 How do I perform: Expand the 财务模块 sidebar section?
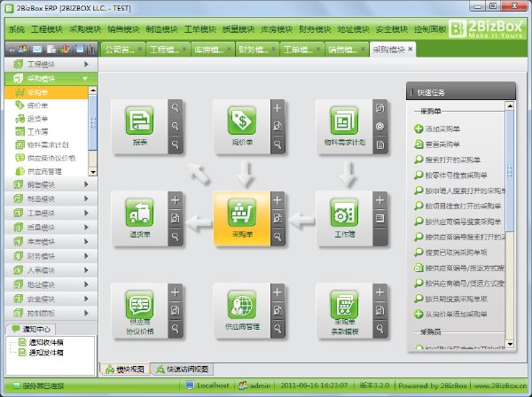click(x=51, y=256)
